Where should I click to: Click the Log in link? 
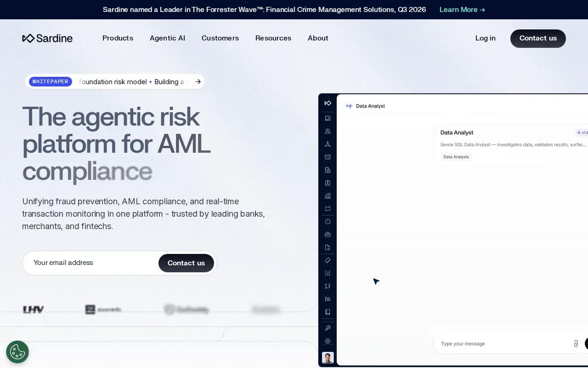[486, 38]
